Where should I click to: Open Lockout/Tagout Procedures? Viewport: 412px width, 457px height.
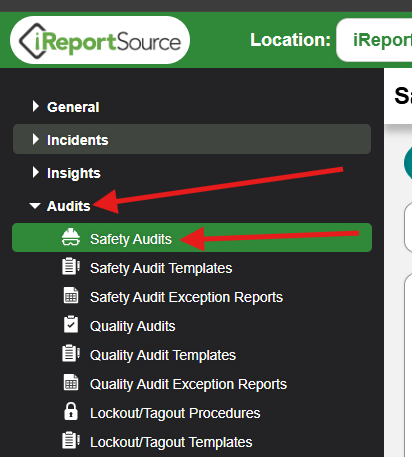[x=175, y=413]
